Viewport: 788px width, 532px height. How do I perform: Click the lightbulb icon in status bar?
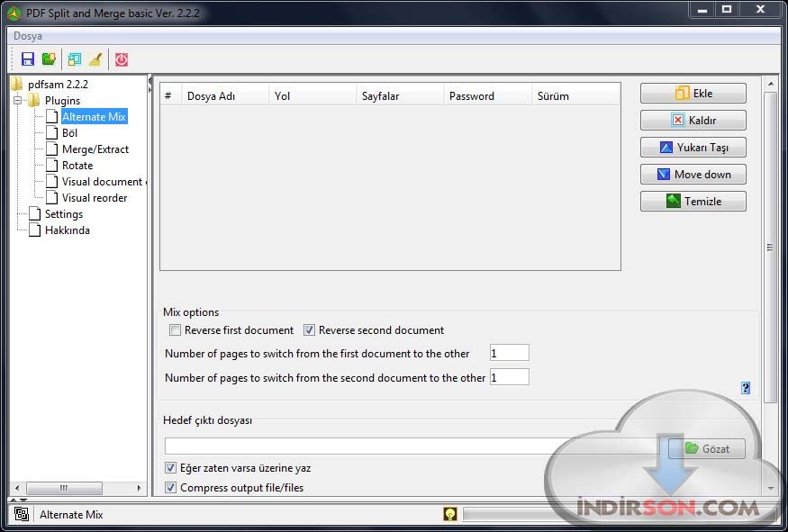(450, 514)
